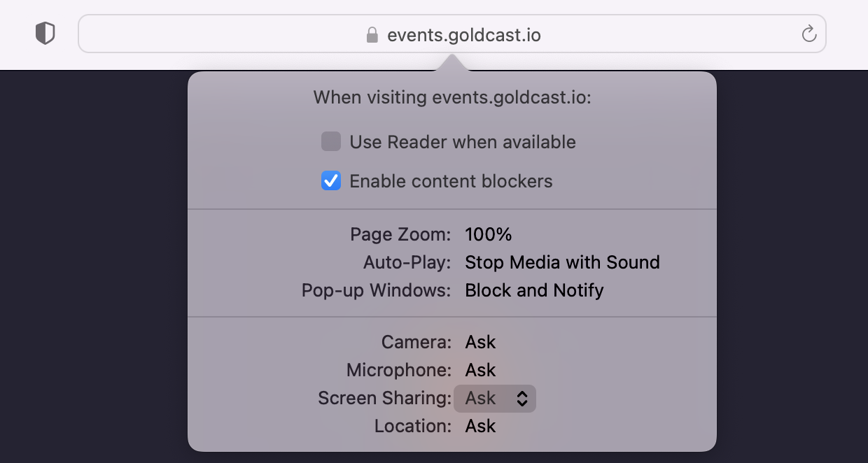
Task: Change Auto-Play from Stop Media with Sound
Action: point(562,262)
